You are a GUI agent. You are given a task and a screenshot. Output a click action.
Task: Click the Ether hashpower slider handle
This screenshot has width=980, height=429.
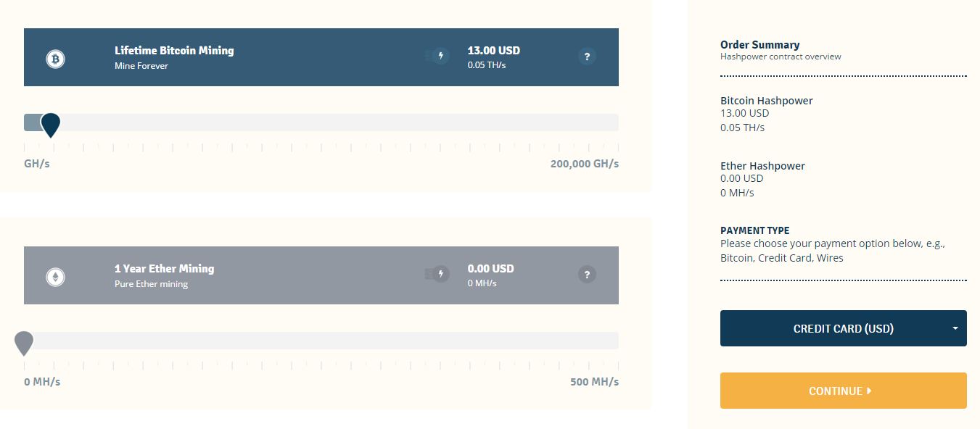(x=24, y=343)
